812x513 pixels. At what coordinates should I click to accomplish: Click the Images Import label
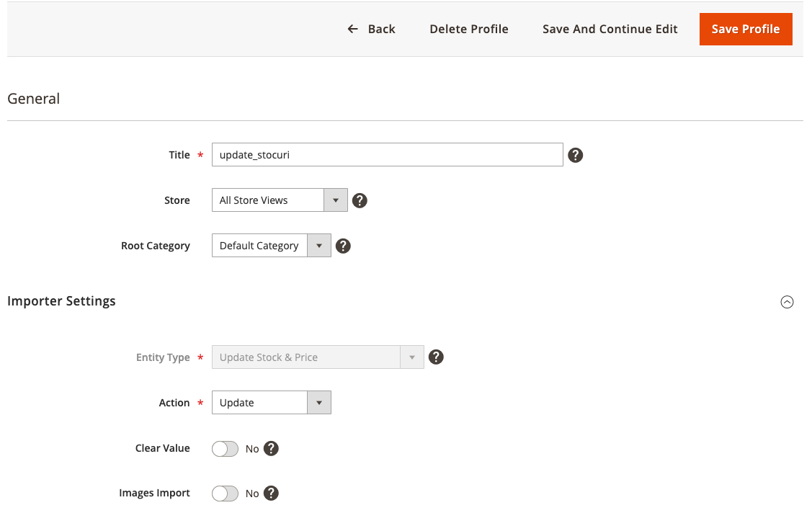coord(154,493)
